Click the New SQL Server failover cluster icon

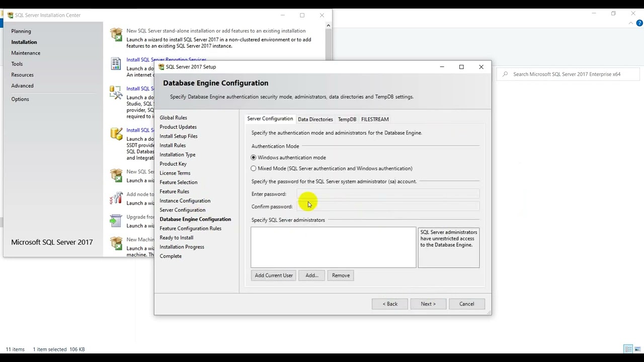point(116,175)
